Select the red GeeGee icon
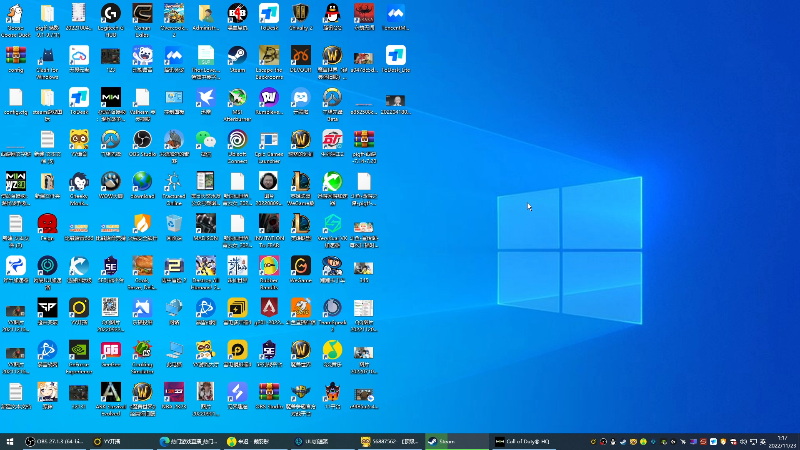This screenshot has height=450, width=800. click(x=111, y=354)
